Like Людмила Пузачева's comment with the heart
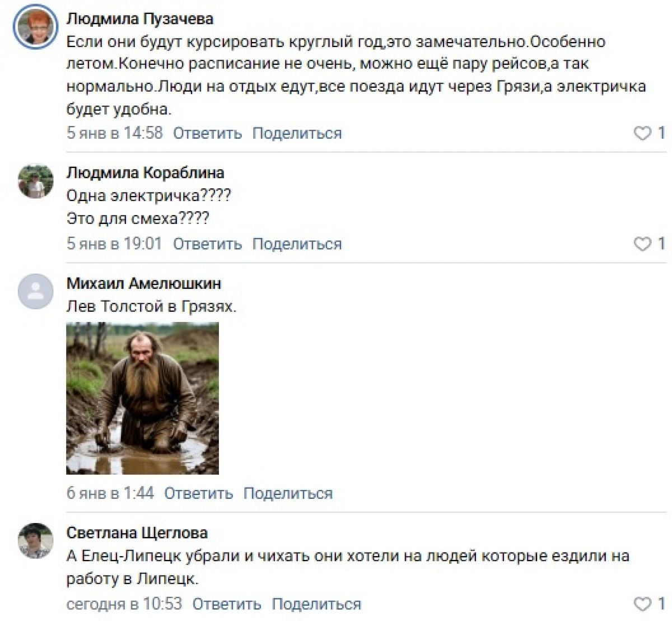 click(x=642, y=133)
